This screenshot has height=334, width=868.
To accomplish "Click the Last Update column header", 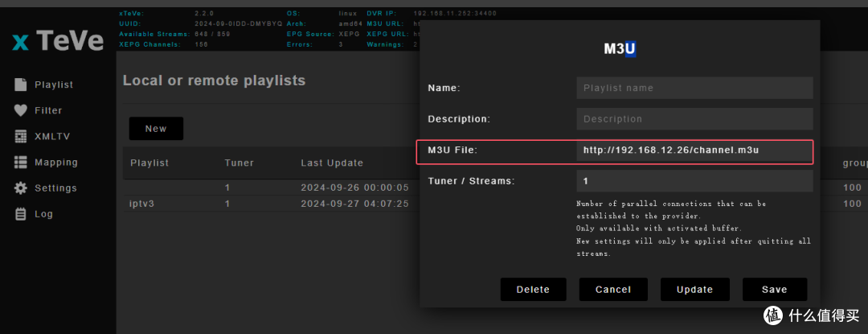I will [x=332, y=163].
